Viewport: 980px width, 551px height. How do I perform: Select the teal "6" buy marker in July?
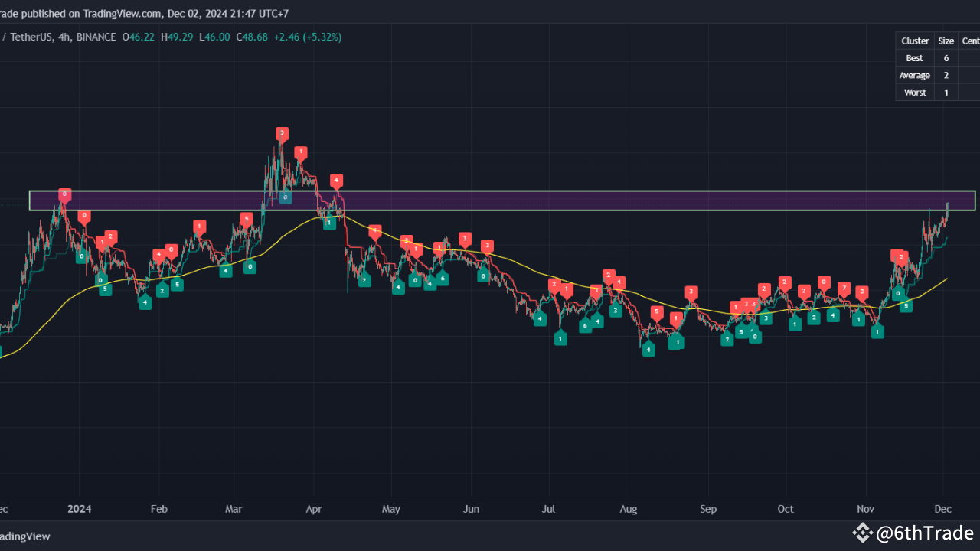point(586,324)
